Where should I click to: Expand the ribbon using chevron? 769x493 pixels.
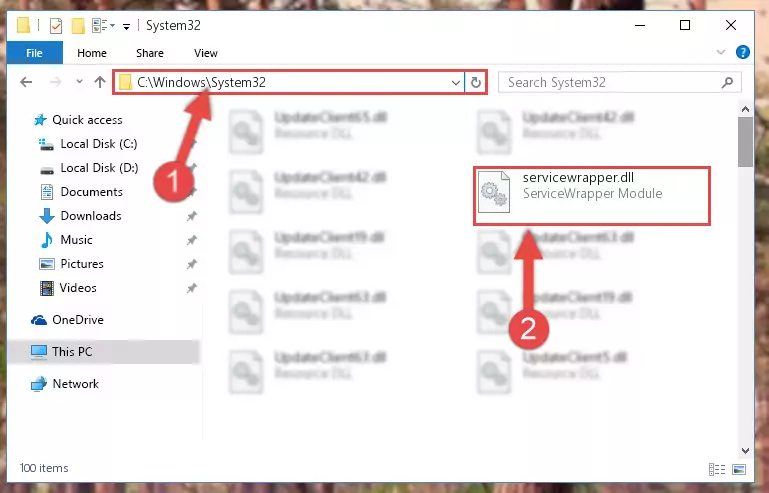pos(720,52)
